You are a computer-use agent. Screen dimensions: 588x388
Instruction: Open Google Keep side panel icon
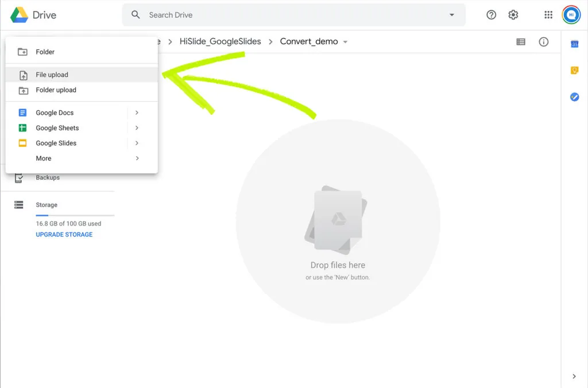574,71
